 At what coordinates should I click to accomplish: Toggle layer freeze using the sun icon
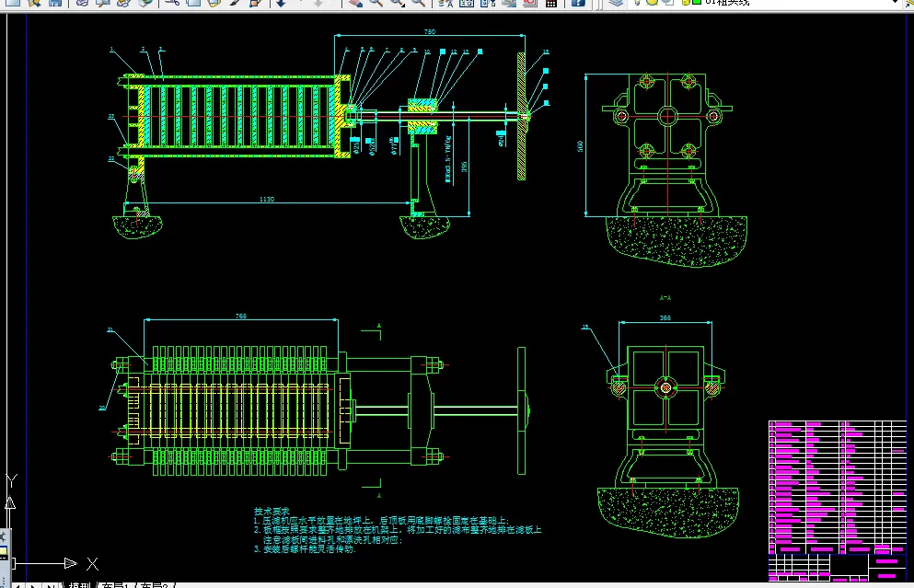[x=652, y=3]
